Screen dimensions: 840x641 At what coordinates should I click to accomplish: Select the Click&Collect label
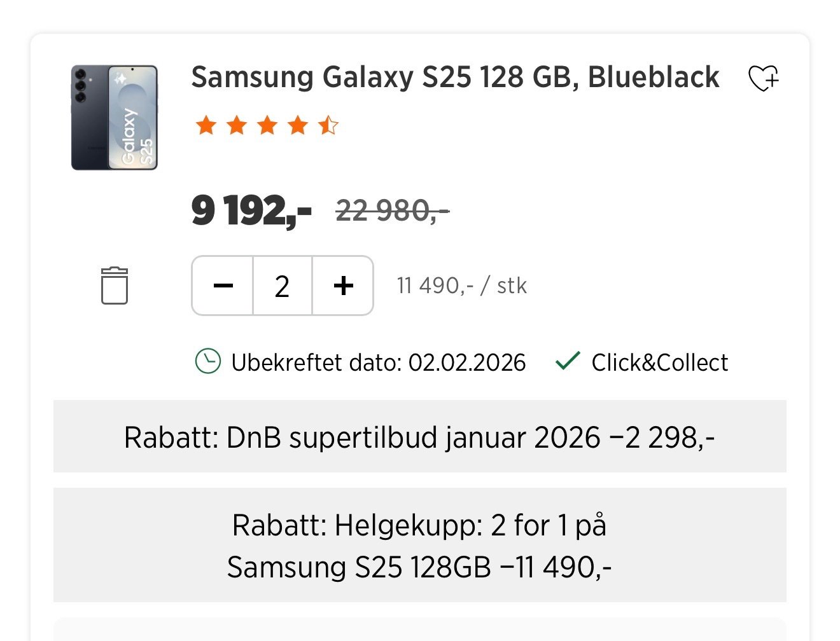point(659,362)
